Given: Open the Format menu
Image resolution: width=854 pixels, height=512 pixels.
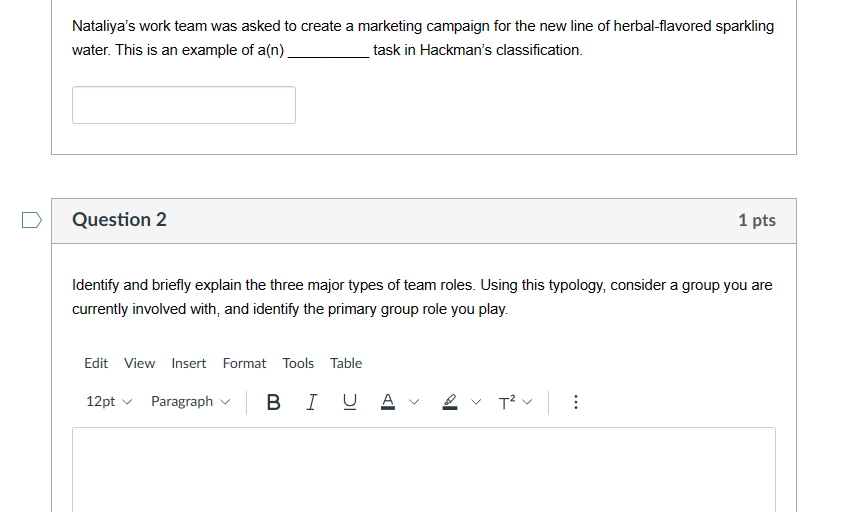Looking at the screenshot, I should (244, 363).
